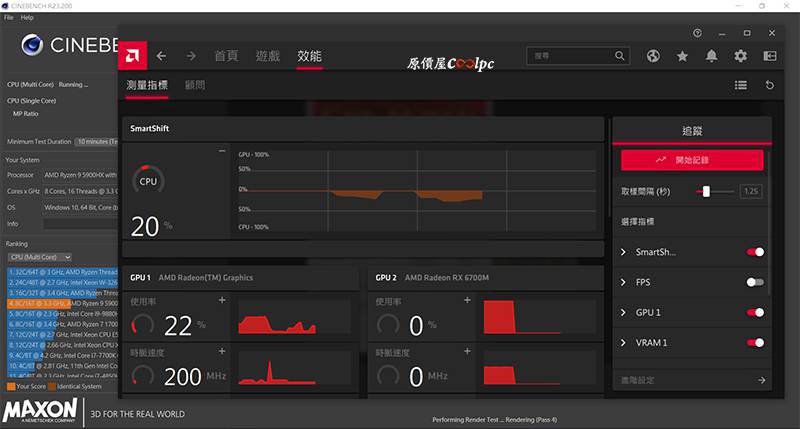Click the MAXON logo in Cinebench

click(x=40, y=411)
